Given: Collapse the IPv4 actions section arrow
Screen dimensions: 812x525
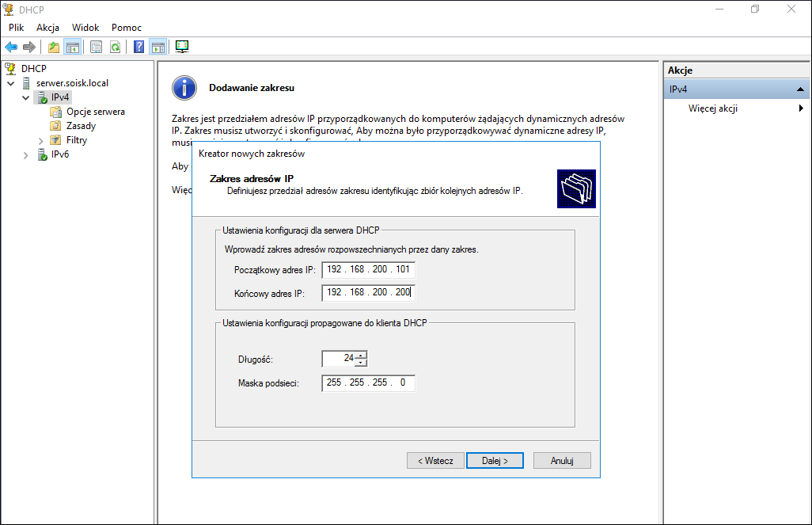Looking at the screenshot, I should pyautogui.click(x=800, y=89).
